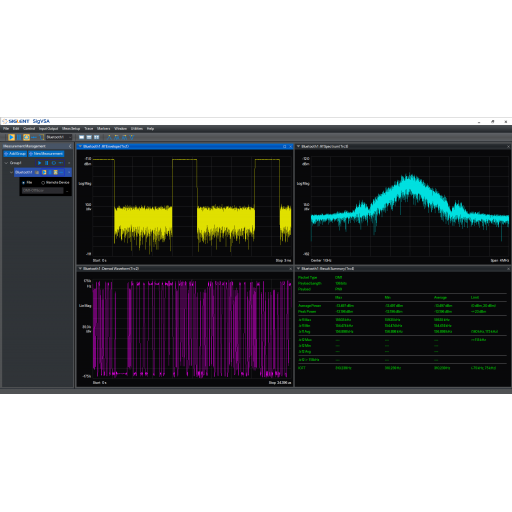512x512 pixels.
Task: Click the 'Average' column header in Result Summary
Action: (440, 297)
